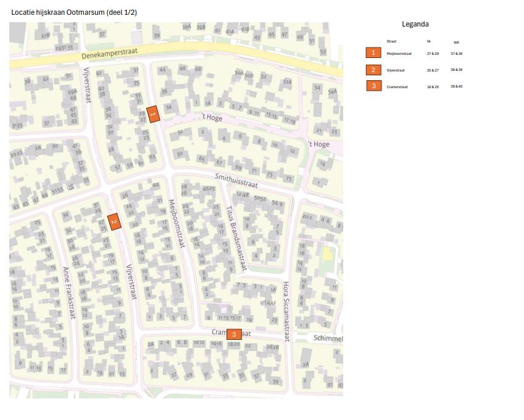Click the 'WK' legend column header
The width and height of the screenshot is (524, 420).
point(456,43)
